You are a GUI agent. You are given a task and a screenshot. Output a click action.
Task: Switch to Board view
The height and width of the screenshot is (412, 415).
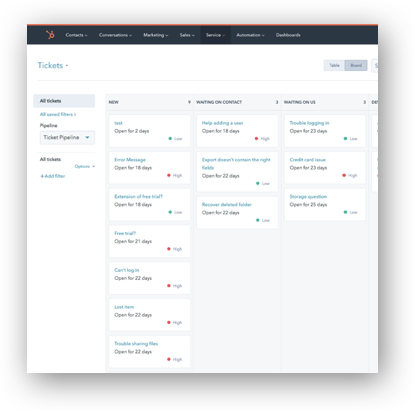pyautogui.click(x=356, y=65)
